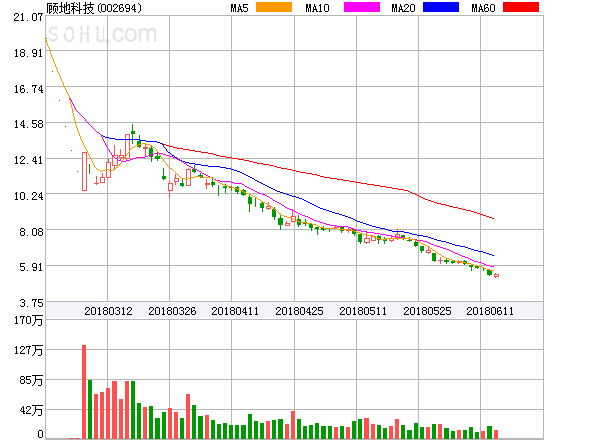
Task: Click the 127万 volume axis label
Action: (x=28, y=350)
